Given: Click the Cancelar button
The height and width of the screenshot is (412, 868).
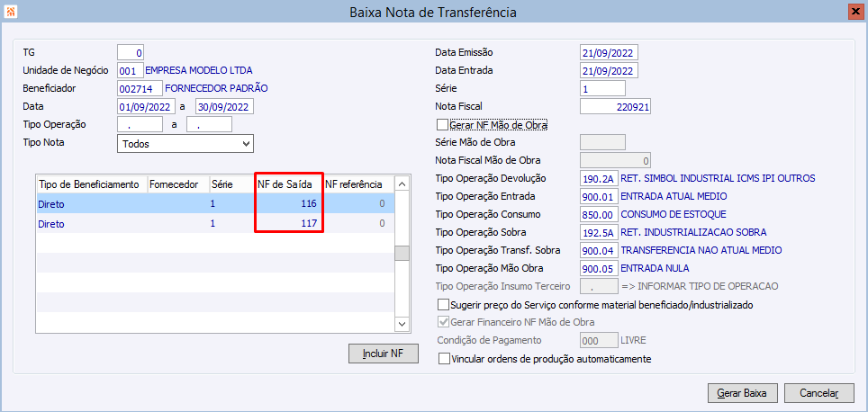Looking at the screenshot, I should point(818,394).
